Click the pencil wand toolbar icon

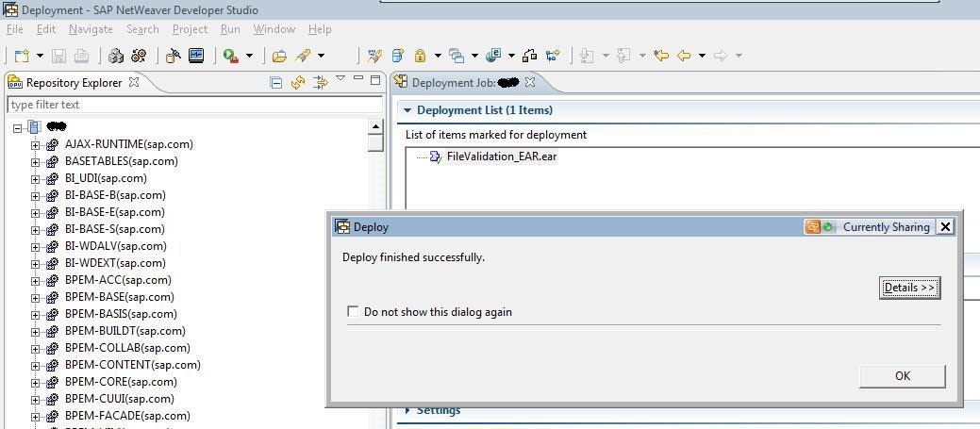(375, 57)
